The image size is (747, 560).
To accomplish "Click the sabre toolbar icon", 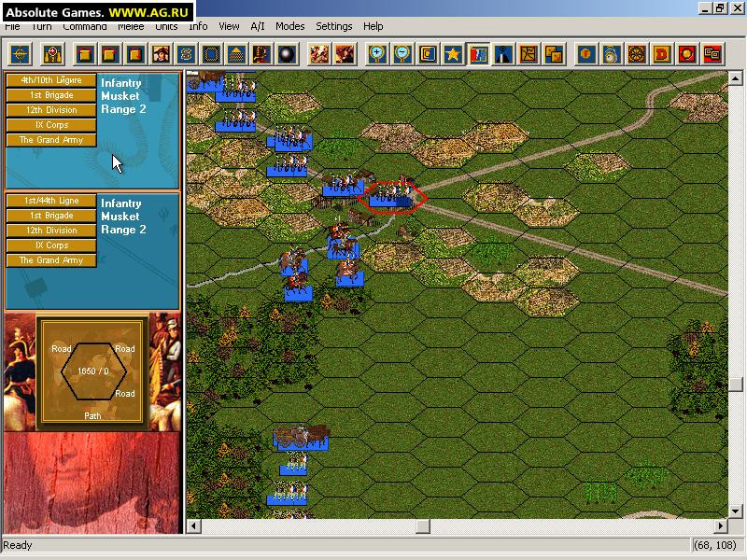I will coord(262,54).
